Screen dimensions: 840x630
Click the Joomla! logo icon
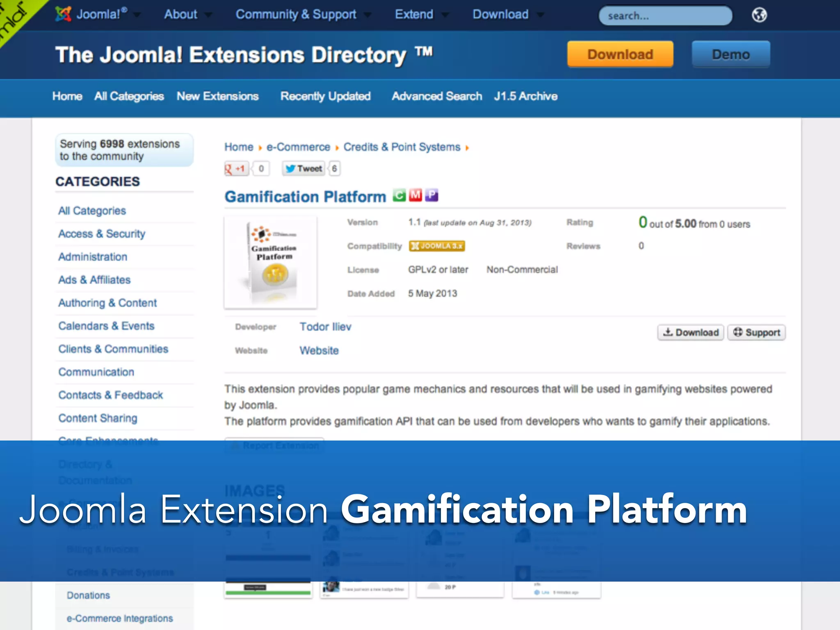(x=63, y=14)
